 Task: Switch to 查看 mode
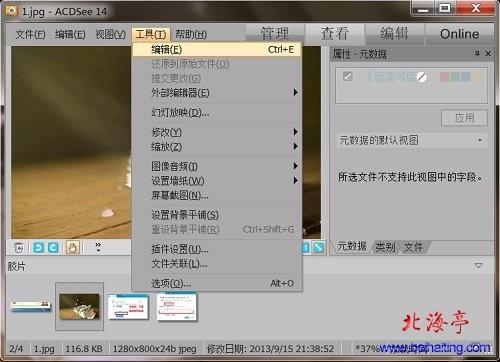coord(335,34)
